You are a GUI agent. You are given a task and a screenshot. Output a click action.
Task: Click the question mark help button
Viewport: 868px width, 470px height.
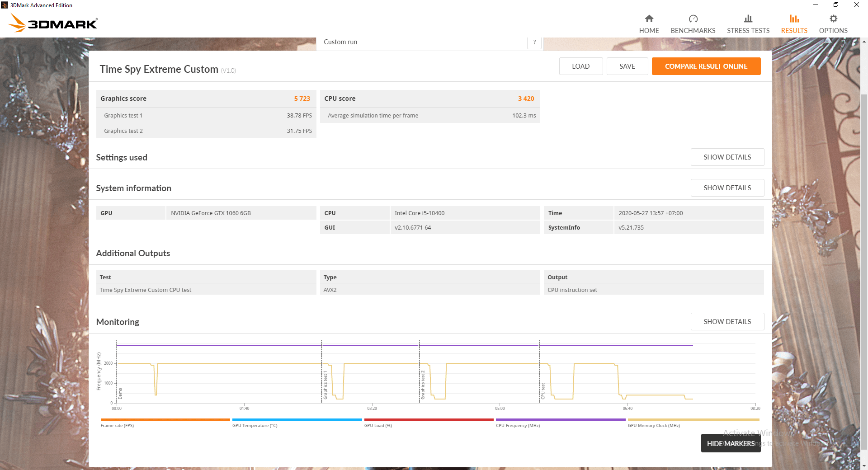pos(534,42)
